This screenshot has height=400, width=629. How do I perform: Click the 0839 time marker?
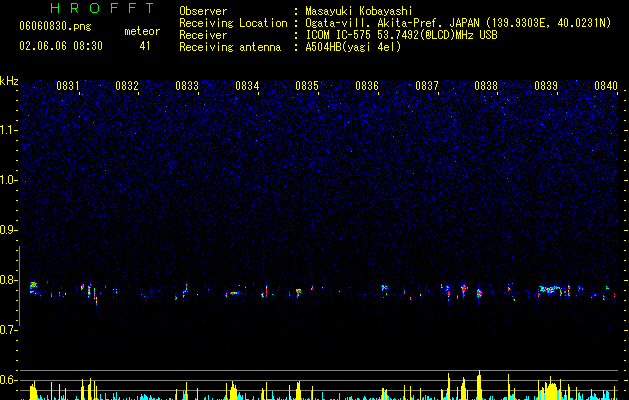[546, 86]
